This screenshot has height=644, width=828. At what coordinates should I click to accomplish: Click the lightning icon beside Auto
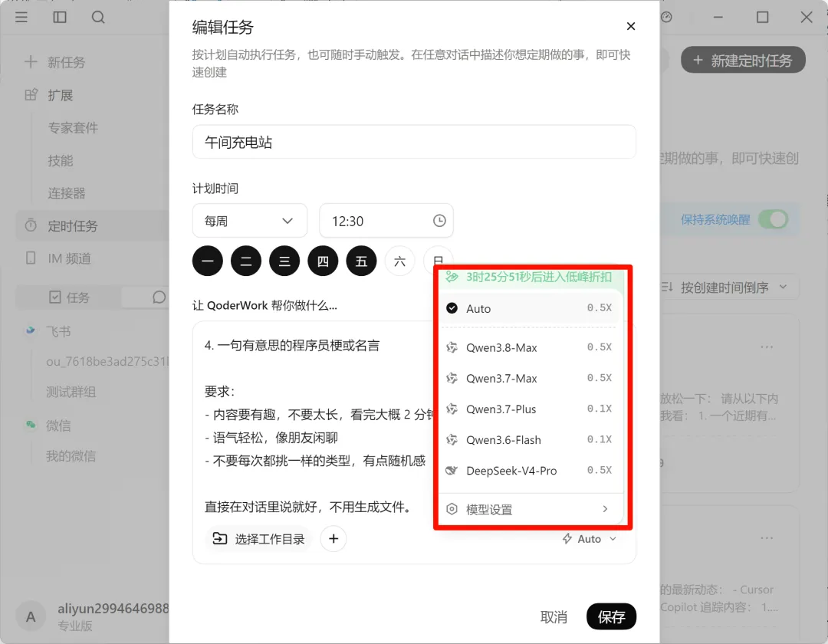(x=567, y=538)
